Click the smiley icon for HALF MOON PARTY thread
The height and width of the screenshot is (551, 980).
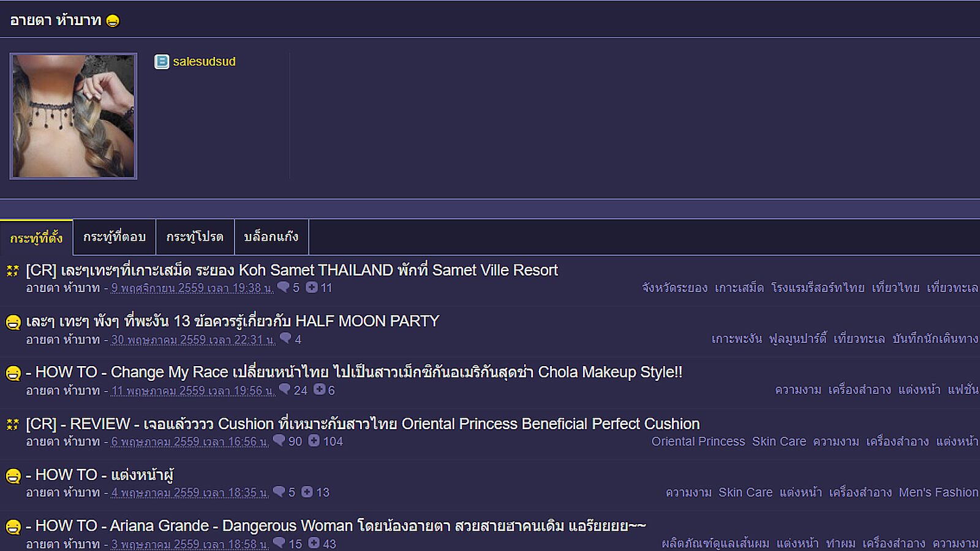[13, 322]
